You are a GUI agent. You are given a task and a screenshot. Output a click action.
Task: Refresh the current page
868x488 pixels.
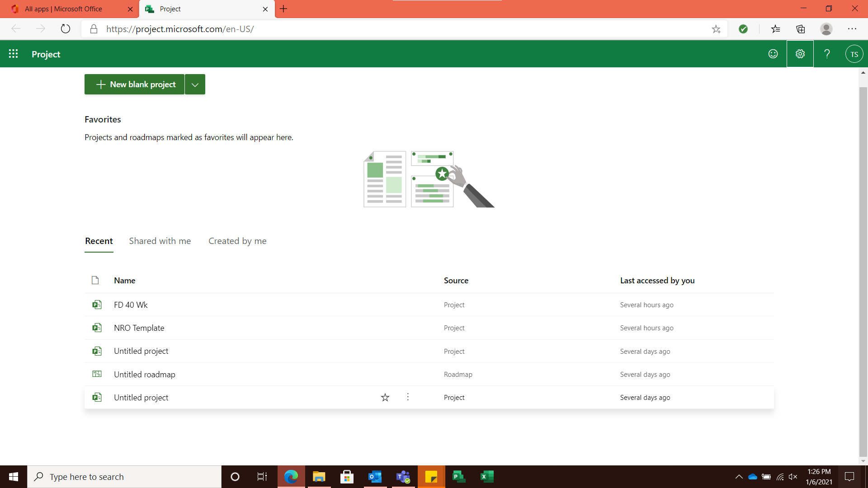coord(66,29)
